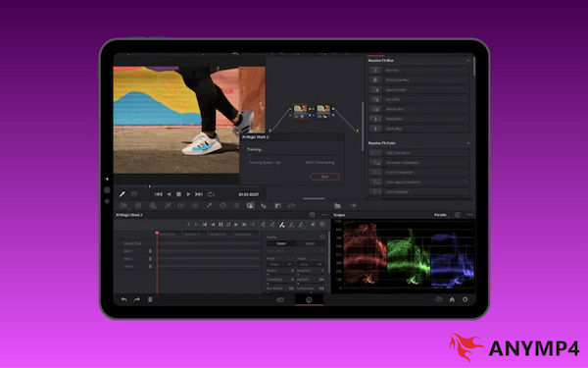Pause mask tracking in mask toolbar
The width and height of the screenshot is (588, 368).
click(x=220, y=225)
